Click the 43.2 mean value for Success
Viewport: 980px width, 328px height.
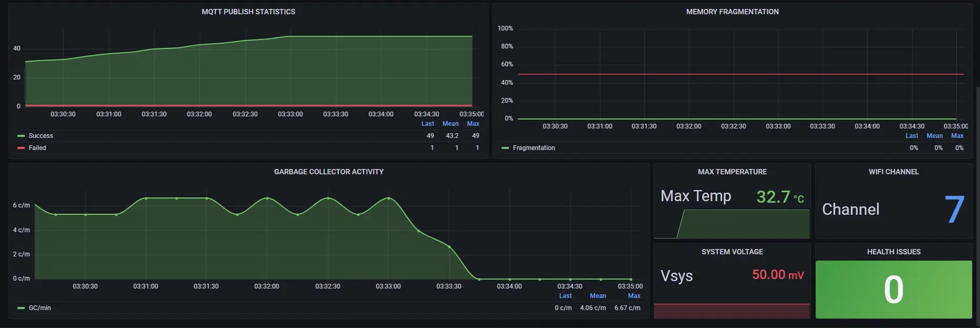452,136
